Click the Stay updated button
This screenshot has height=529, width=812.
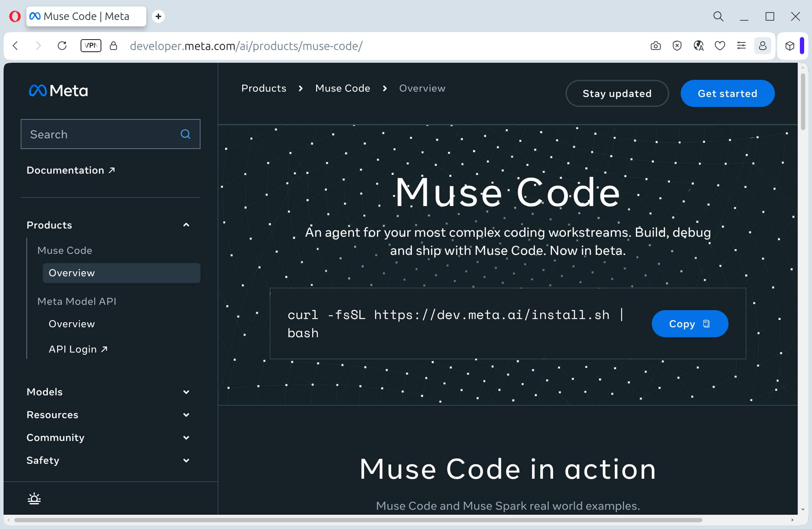tap(617, 93)
